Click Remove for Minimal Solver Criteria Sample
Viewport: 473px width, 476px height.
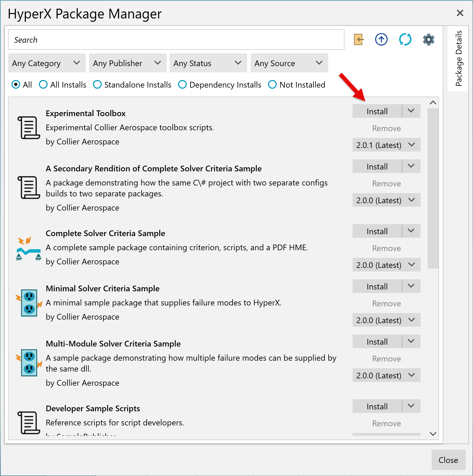387,303
